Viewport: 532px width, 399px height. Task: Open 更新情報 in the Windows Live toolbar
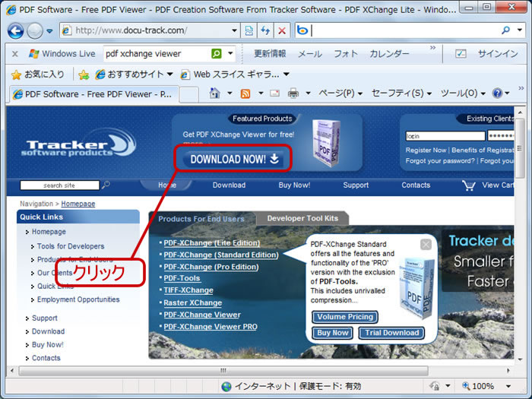tap(270, 54)
